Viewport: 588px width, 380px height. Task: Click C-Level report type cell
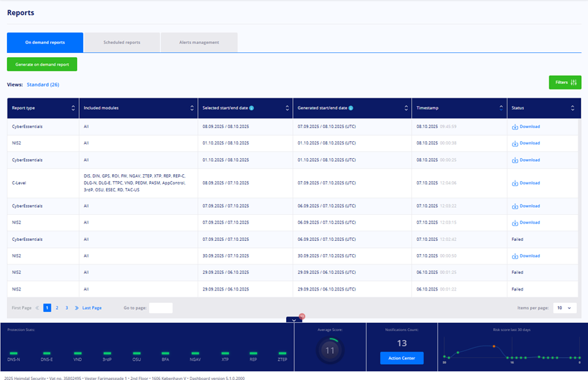[x=43, y=183]
